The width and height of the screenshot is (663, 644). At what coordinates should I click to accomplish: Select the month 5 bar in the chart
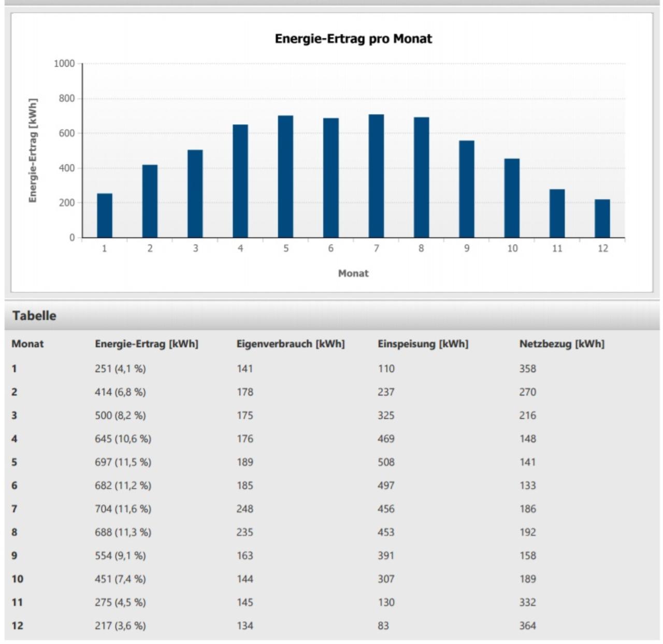click(x=285, y=177)
